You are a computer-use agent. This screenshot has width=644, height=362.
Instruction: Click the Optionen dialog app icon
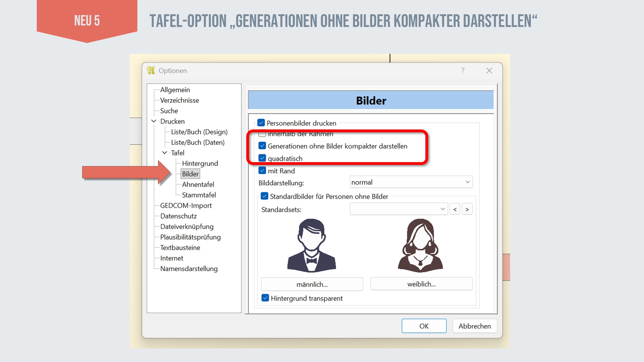[151, 71]
